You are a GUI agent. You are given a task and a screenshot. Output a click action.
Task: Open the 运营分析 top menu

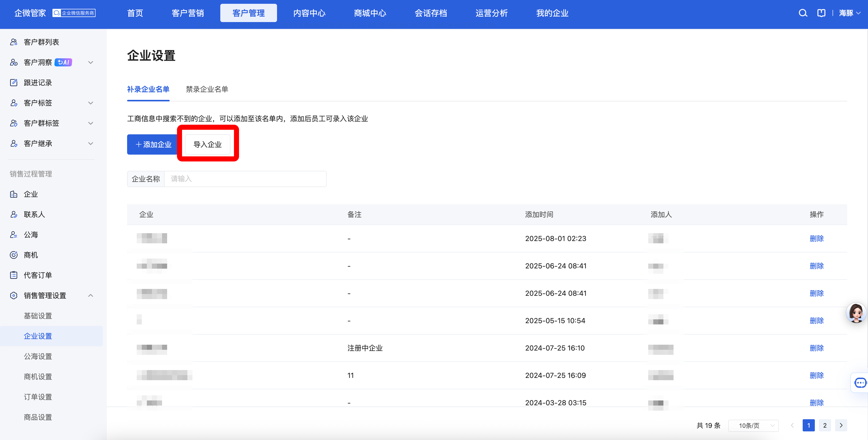click(x=491, y=13)
